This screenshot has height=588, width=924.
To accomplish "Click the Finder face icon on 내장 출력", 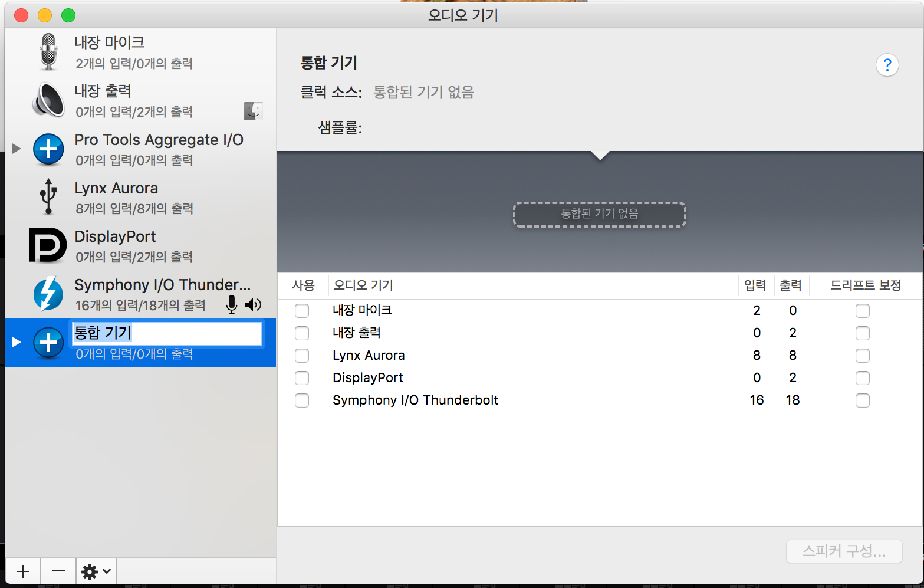I will (x=254, y=111).
